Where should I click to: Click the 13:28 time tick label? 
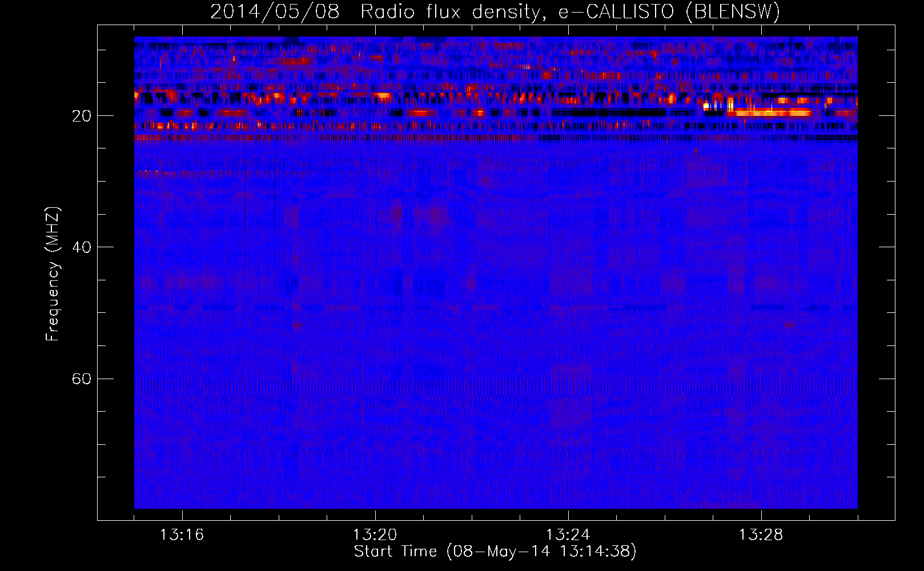(x=761, y=535)
